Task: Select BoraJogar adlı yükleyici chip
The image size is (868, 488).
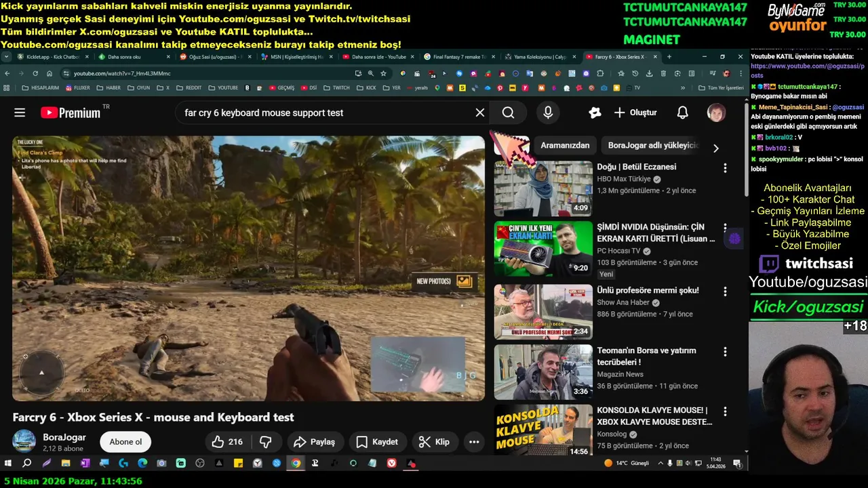Action: tap(653, 145)
